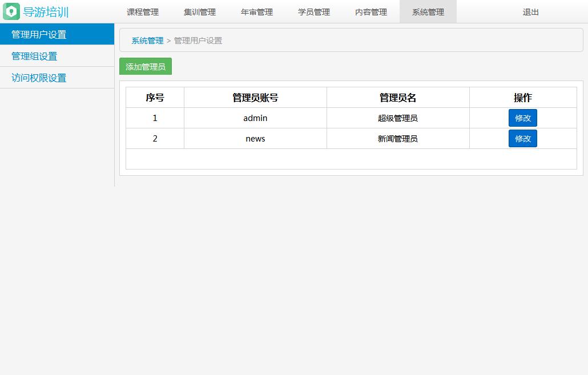Click row number 2 in the table
Viewport: 588px width, 375px height.
click(x=154, y=138)
